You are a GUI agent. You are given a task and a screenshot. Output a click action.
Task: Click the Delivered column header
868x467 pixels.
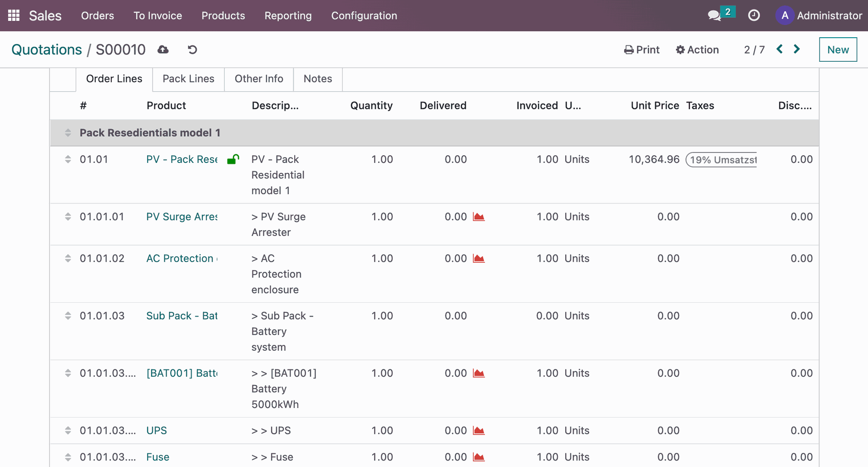pos(443,106)
